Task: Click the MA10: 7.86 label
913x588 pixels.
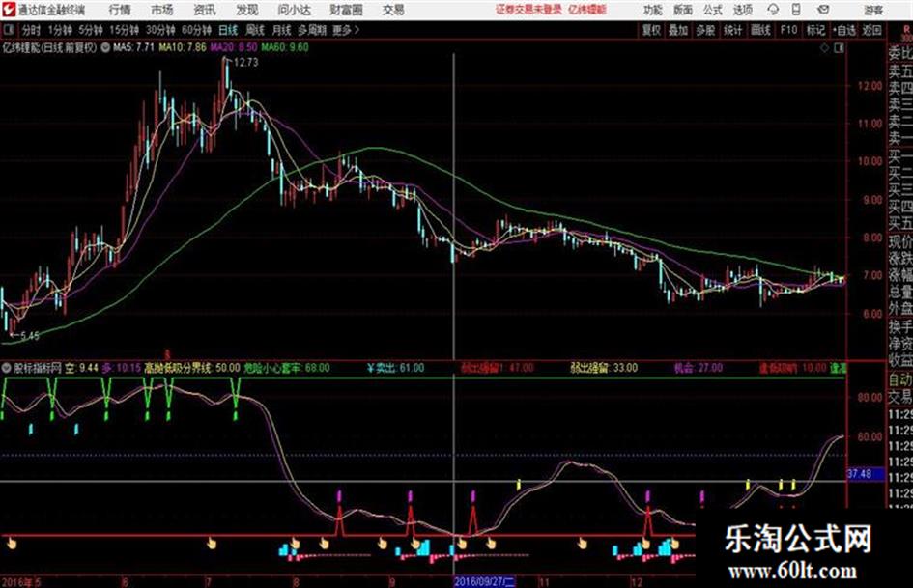Action: point(183,47)
